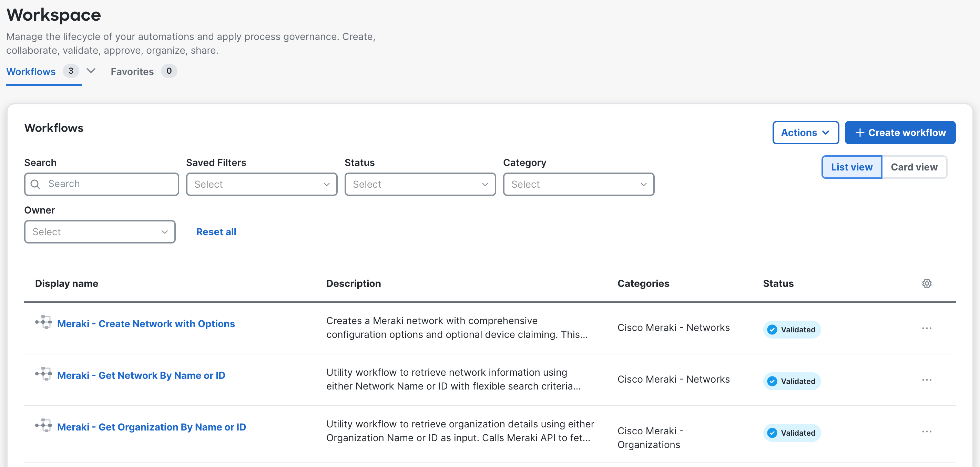
Task: Switch to the Favorites tab
Action: (x=132, y=72)
